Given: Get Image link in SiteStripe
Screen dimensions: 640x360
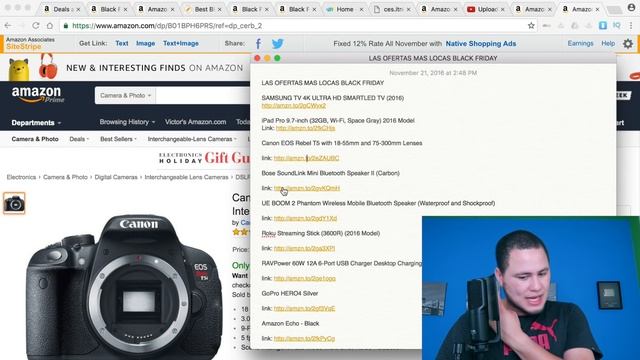Looking at the screenshot, I should pos(145,43).
